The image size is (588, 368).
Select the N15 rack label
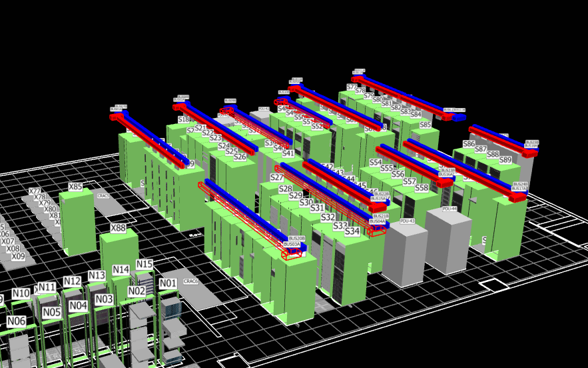[x=145, y=264]
